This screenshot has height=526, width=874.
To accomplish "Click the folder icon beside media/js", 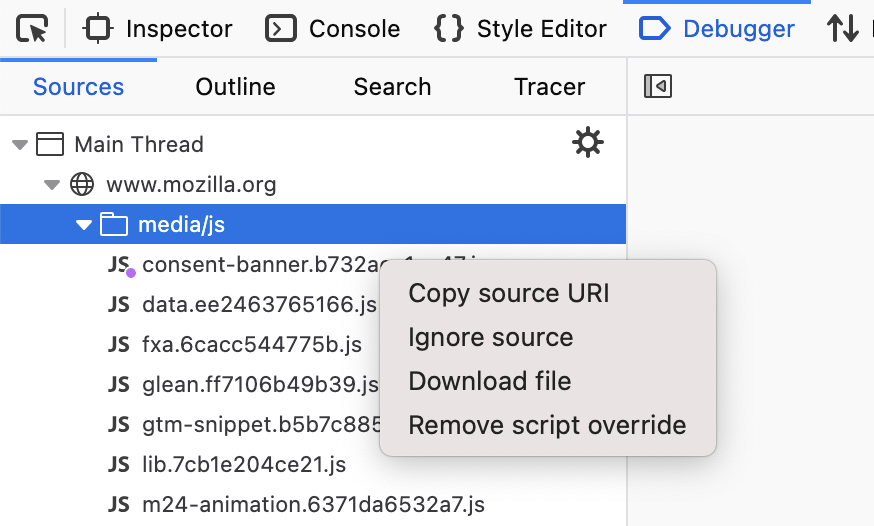I will click(x=114, y=224).
